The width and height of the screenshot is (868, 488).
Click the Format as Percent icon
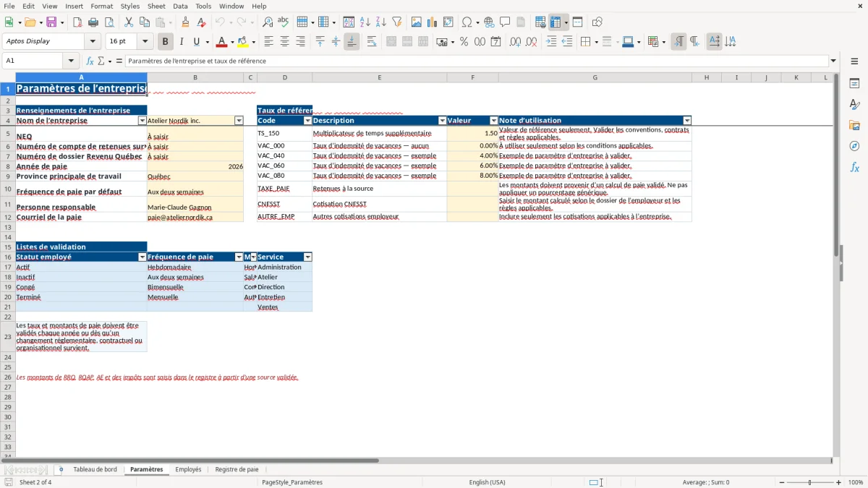[x=464, y=42]
